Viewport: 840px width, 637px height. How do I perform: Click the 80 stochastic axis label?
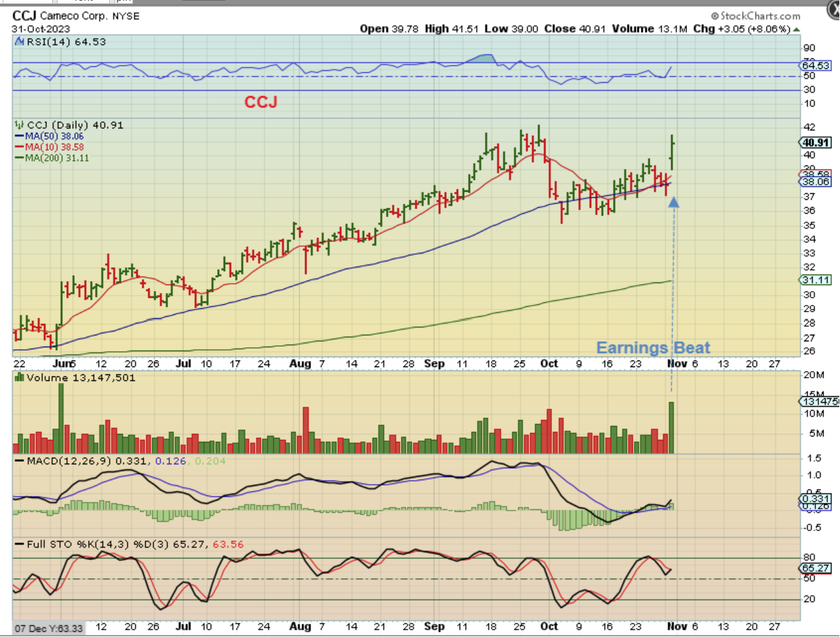810,557
